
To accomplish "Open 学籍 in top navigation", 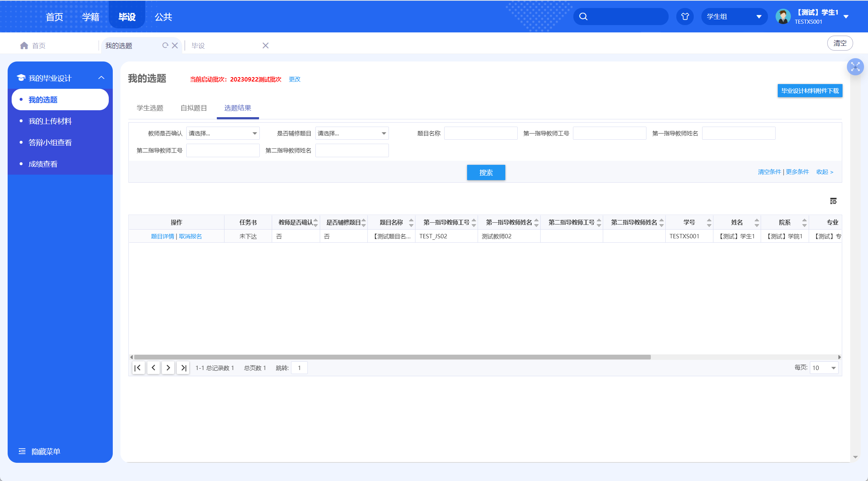I will click(91, 17).
